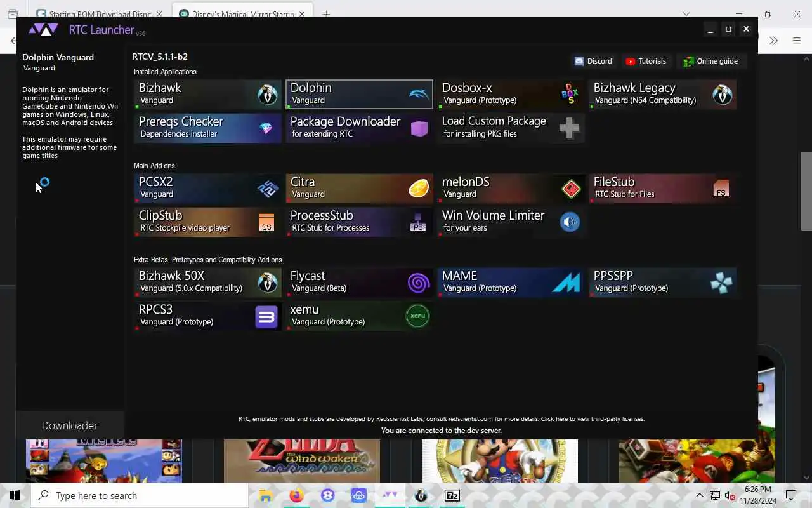The image size is (812, 508).
Task: Open the Downloader panel button
Action: [x=70, y=425]
